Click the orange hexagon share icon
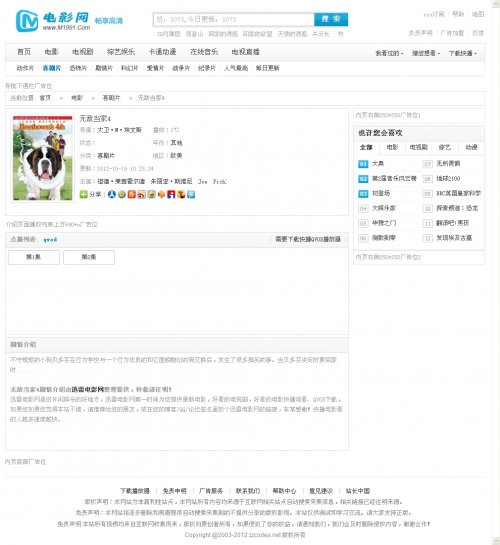The width and height of the screenshot is (500, 545). tap(161, 194)
